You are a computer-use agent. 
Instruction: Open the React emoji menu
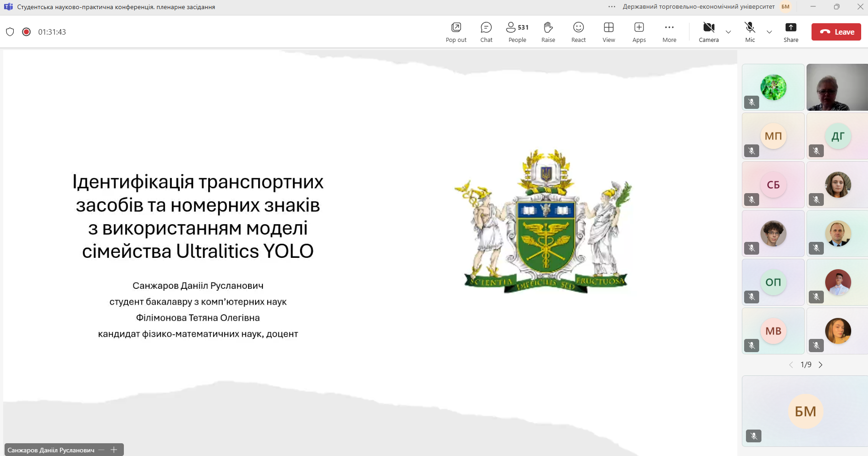click(578, 32)
